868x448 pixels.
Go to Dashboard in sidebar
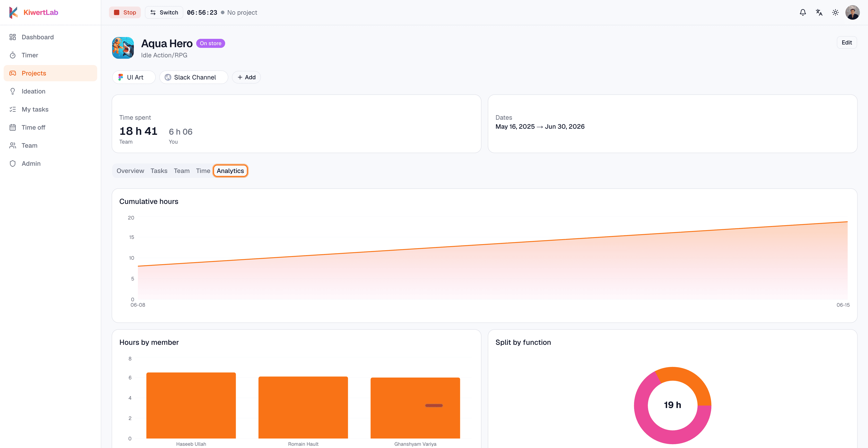click(50, 37)
